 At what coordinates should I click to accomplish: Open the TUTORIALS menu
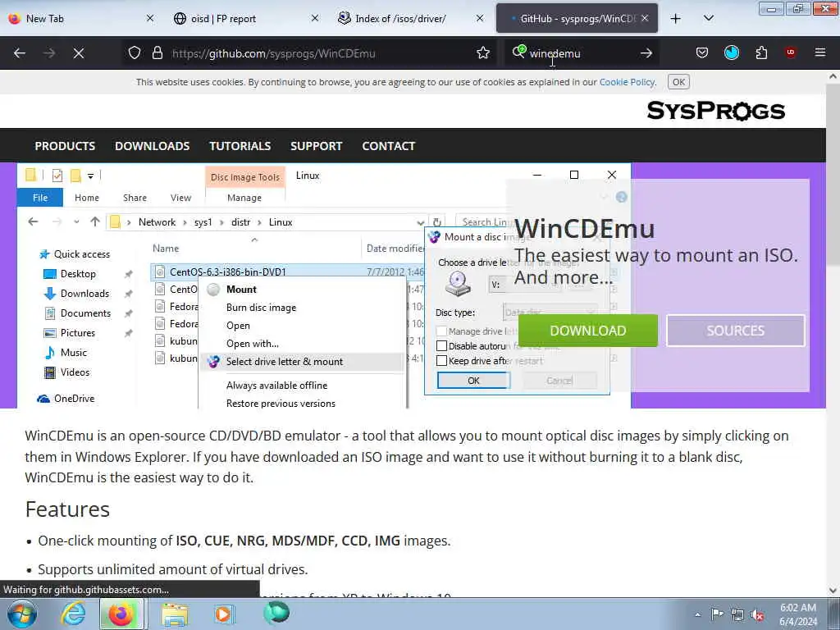coord(240,146)
